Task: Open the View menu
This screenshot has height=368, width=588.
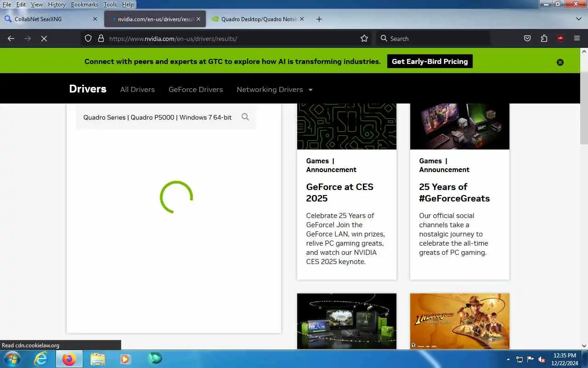Action: pyautogui.click(x=37, y=4)
